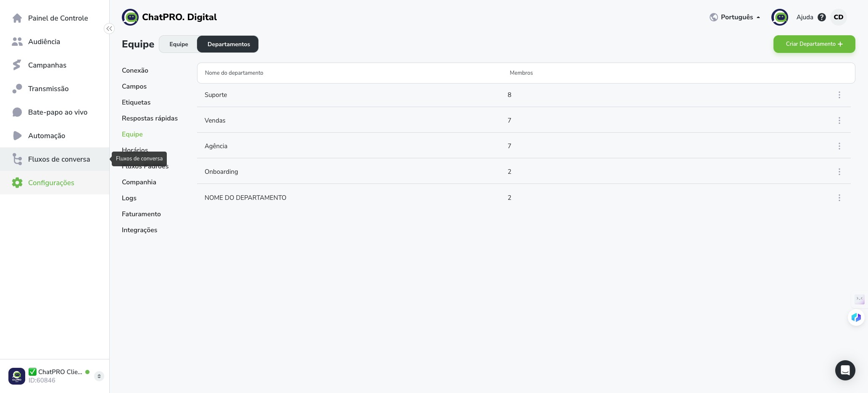Select the Onboarding department name

(221, 172)
